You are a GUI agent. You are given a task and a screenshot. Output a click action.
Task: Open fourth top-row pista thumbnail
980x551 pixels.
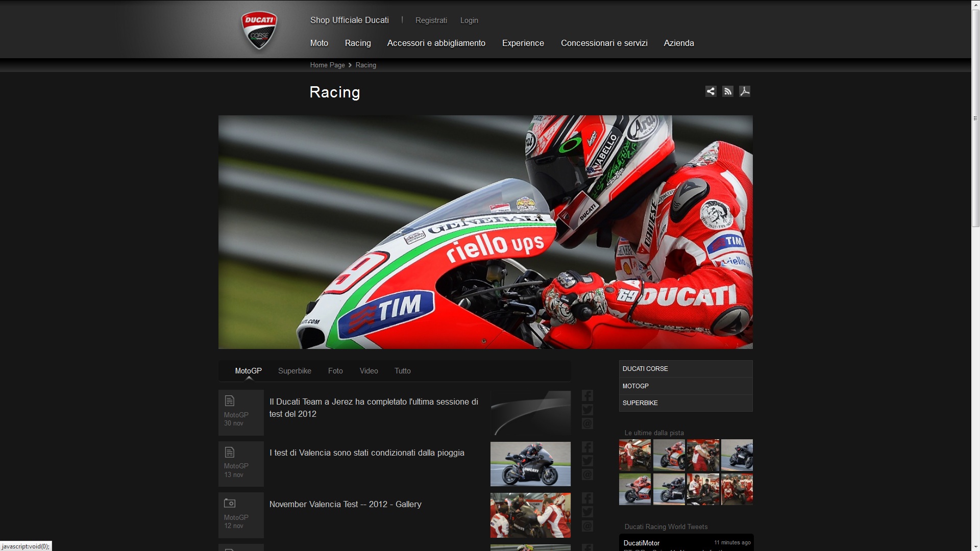pyautogui.click(x=737, y=455)
